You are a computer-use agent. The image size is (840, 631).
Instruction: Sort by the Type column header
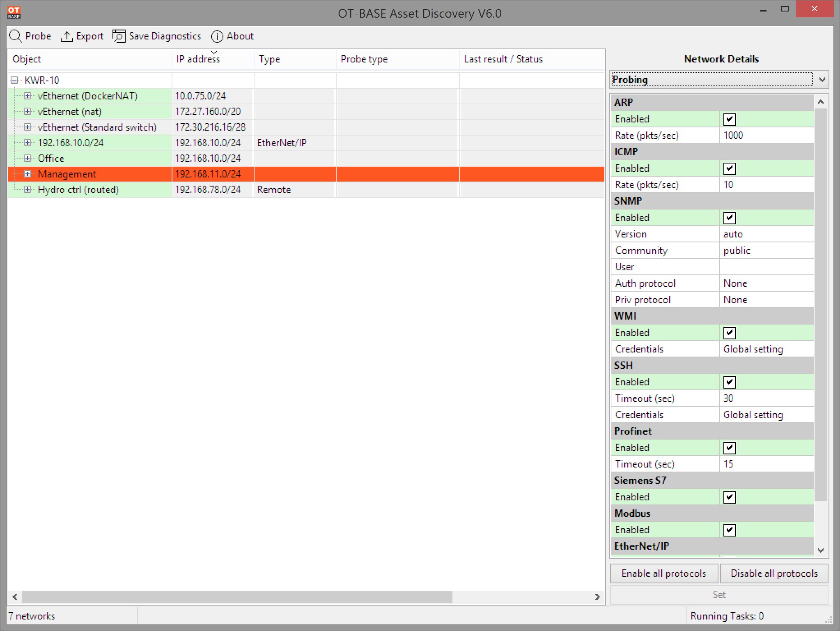pyautogui.click(x=295, y=59)
